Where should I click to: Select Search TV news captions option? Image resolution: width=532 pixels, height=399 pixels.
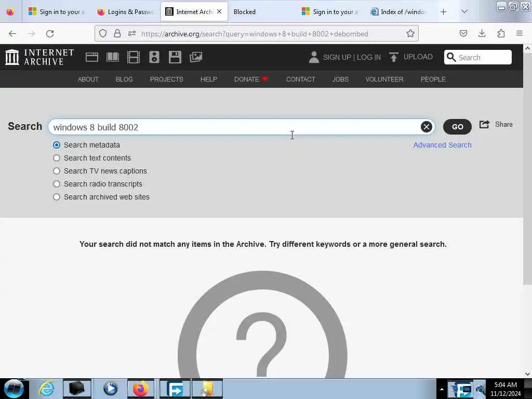57,171
